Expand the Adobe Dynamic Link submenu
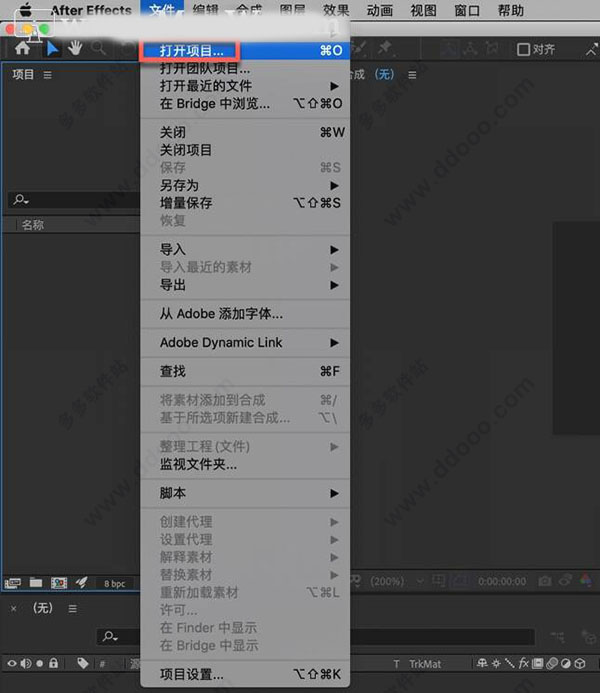This screenshot has height=693, width=600. pyautogui.click(x=245, y=343)
